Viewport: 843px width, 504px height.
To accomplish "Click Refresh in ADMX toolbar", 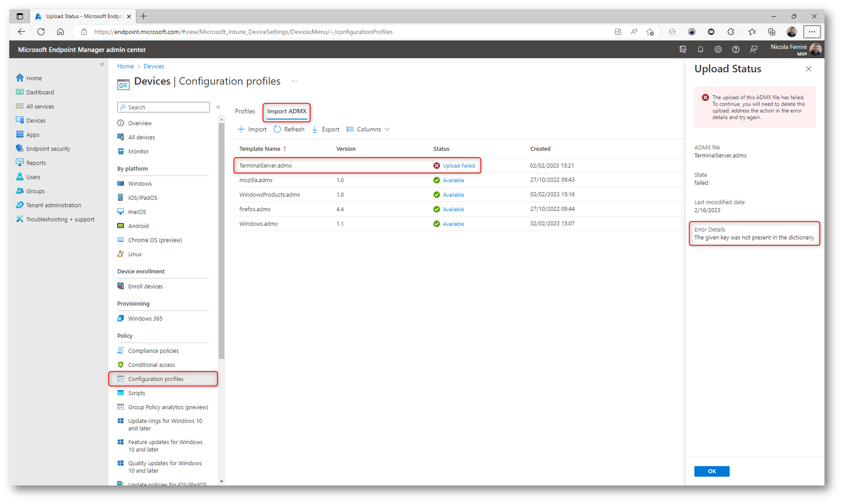I will 289,129.
